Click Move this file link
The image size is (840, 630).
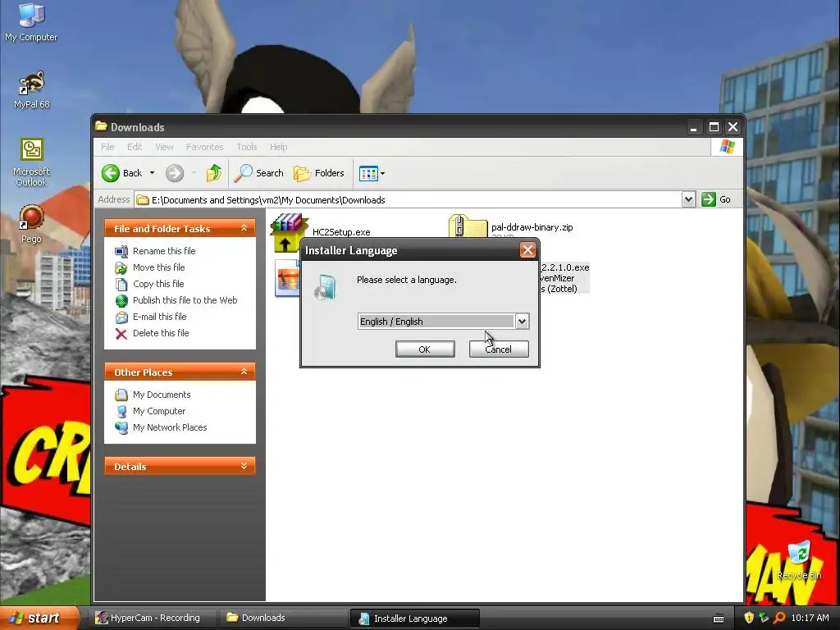pos(158,267)
